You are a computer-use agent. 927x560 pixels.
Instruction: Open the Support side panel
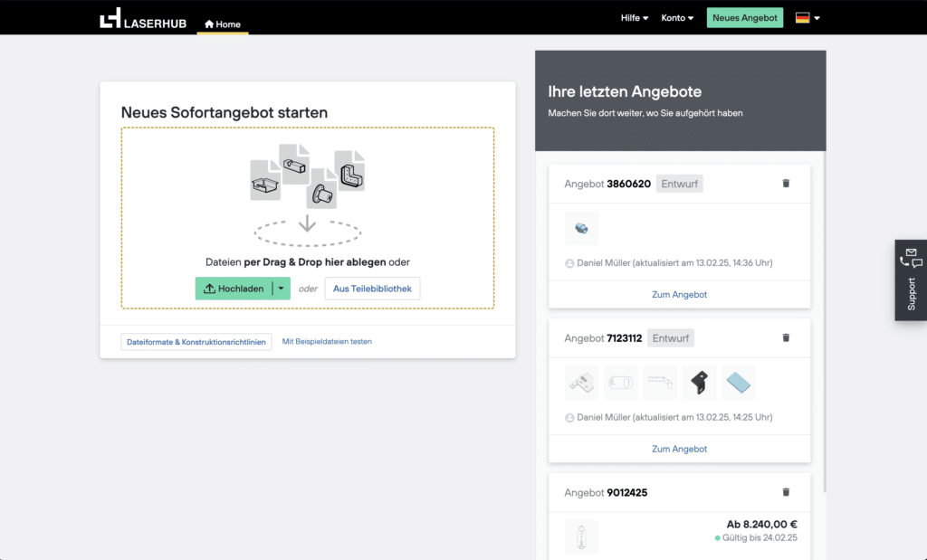(x=911, y=280)
